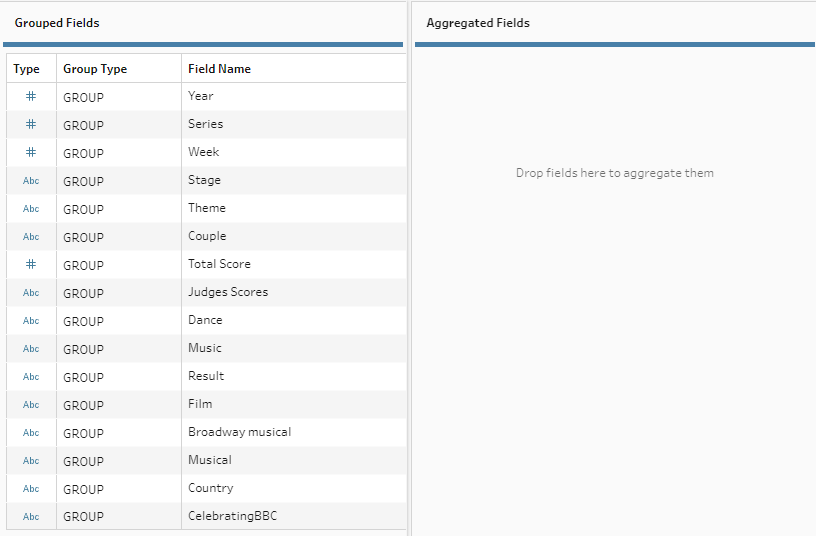Click the Field Name column header
Viewport: 816px width, 536px height.
pos(219,69)
